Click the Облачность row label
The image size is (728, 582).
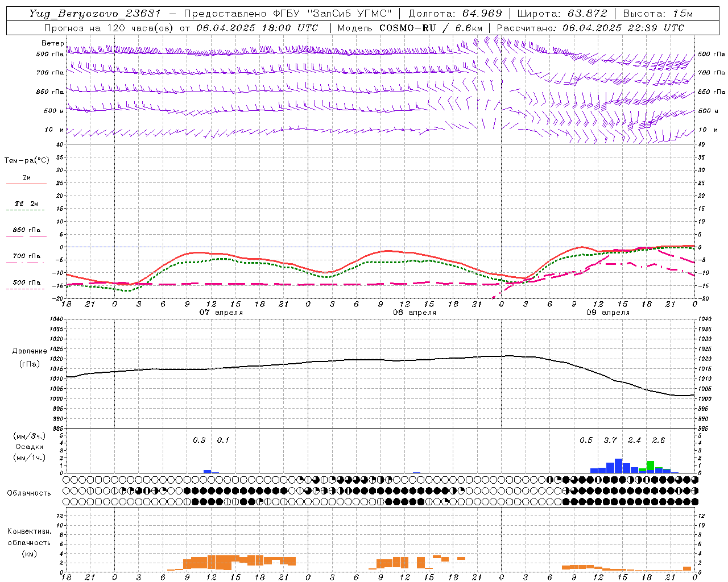[29, 493]
